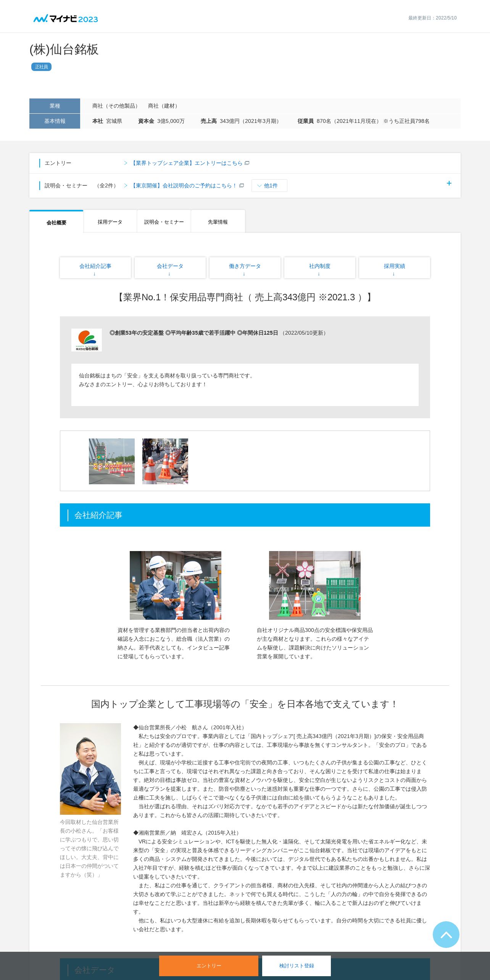Click the external link icon beside 会社説明会のご予約
The image size is (490, 980).
coord(242,185)
